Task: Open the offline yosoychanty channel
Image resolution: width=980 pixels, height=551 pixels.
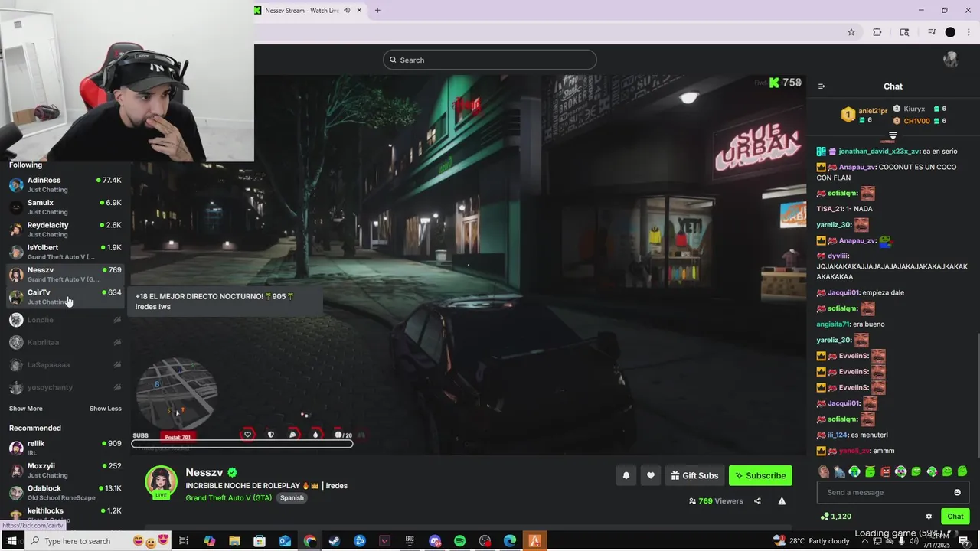Action: pos(65,387)
